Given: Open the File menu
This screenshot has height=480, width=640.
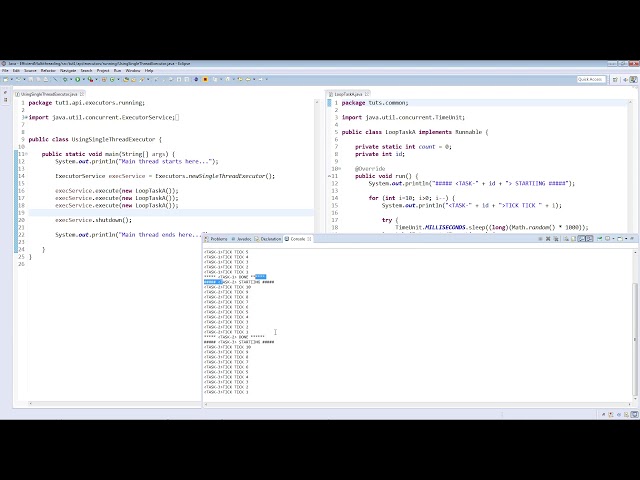Looking at the screenshot, I should point(5,71).
